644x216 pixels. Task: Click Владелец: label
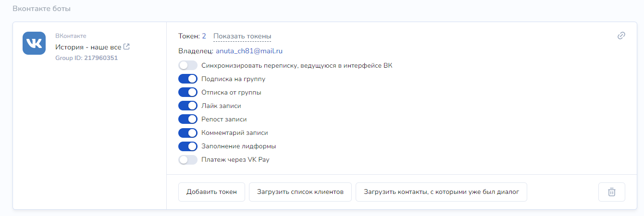[x=195, y=51]
